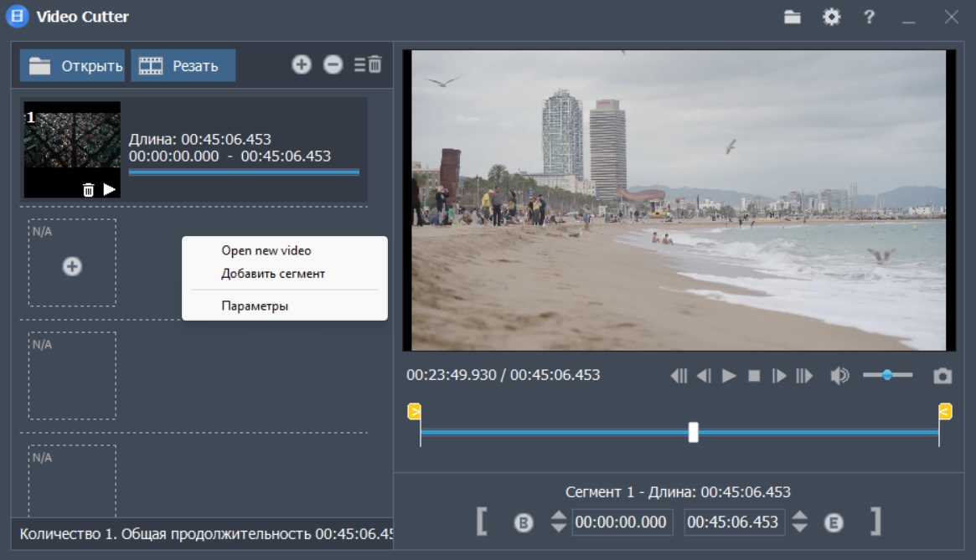Set segment beginning with the B marker button
The height and width of the screenshot is (560, 976).
[x=524, y=523]
